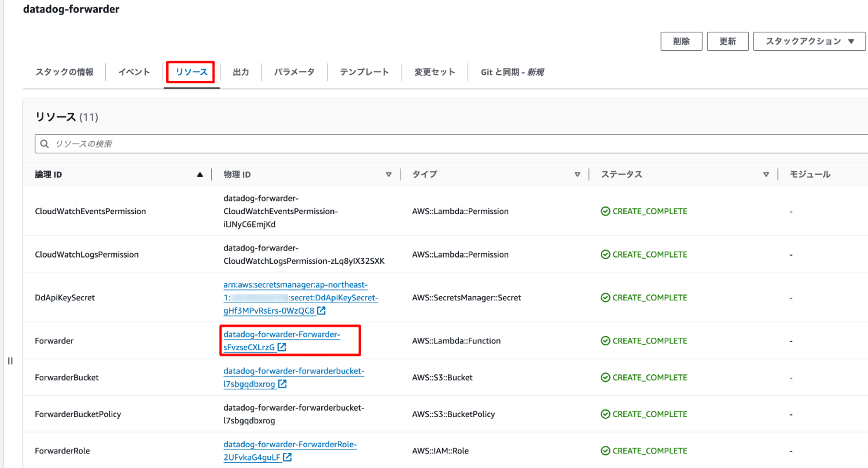868x468 pixels.
Task: Sort by ステータス column arrow
Action: 766,174
